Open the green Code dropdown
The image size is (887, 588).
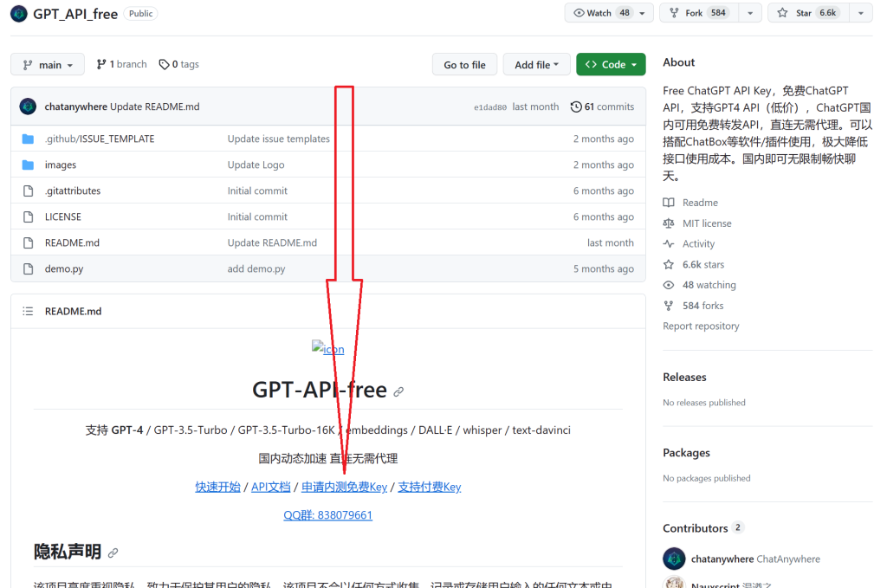click(611, 64)
